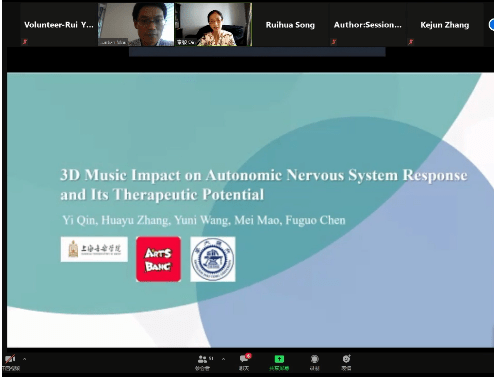This screenshot has width=495, height=377.
Task: Click the slide title text
Action: click(264, 185)
